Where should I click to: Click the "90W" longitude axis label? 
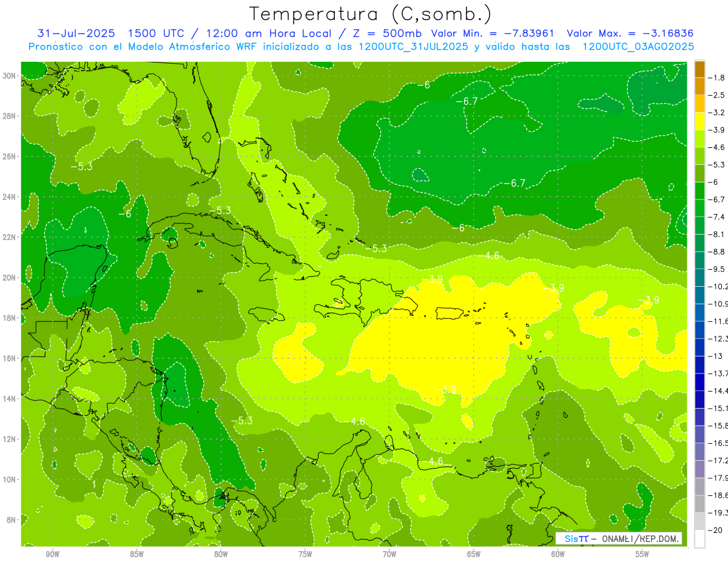click(53, 555)
